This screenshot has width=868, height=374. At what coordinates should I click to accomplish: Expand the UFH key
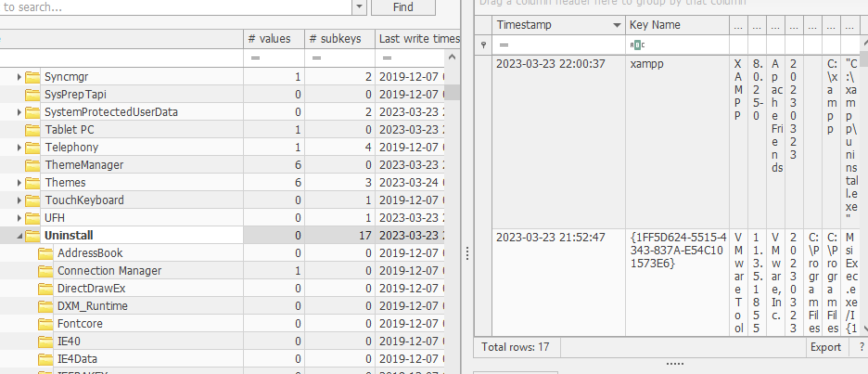click(x=19, y=218)
